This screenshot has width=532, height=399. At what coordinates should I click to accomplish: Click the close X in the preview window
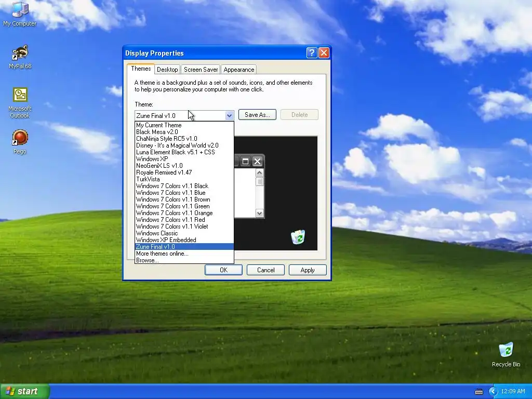click(258, 162)
